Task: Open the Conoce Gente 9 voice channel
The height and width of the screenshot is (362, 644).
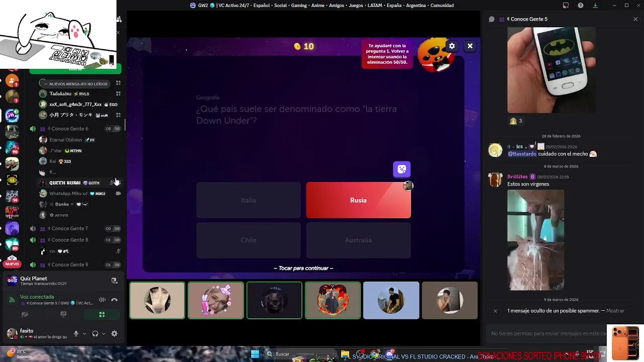Action: click(75, 264)
